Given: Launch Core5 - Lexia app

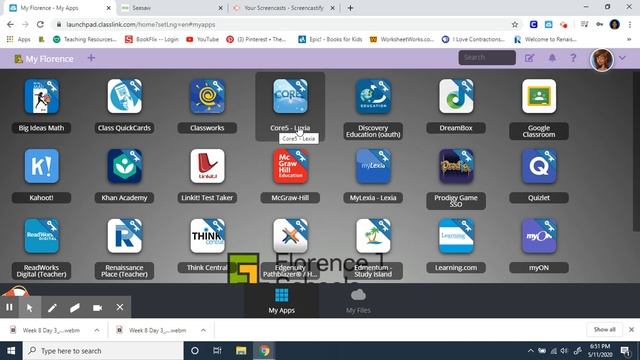Looking at the screenshot, I should [x=290, y=96].
